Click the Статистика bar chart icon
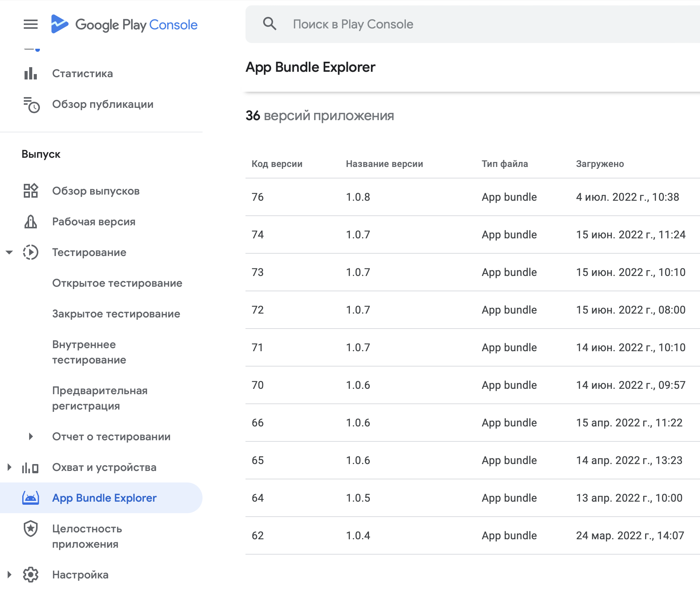Image resolution: width=700 pixels, height=598 pixels. click(31, 73)
